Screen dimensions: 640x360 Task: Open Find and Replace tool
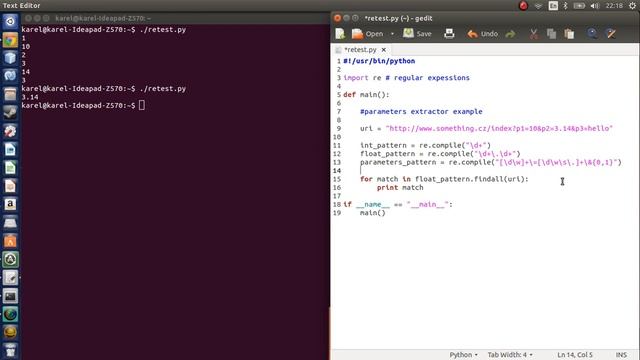click(611, 34)
